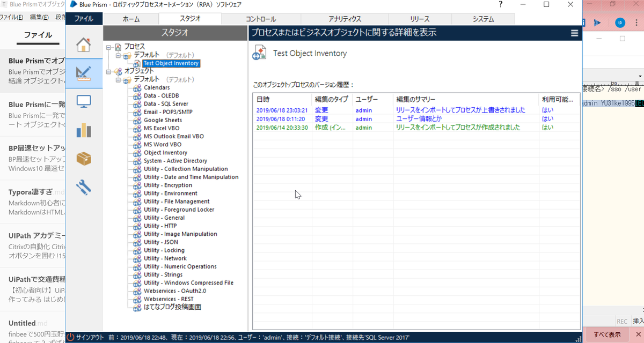Switch to the スタジオ tab
The image size is (644, 343).
pos(190,19)
